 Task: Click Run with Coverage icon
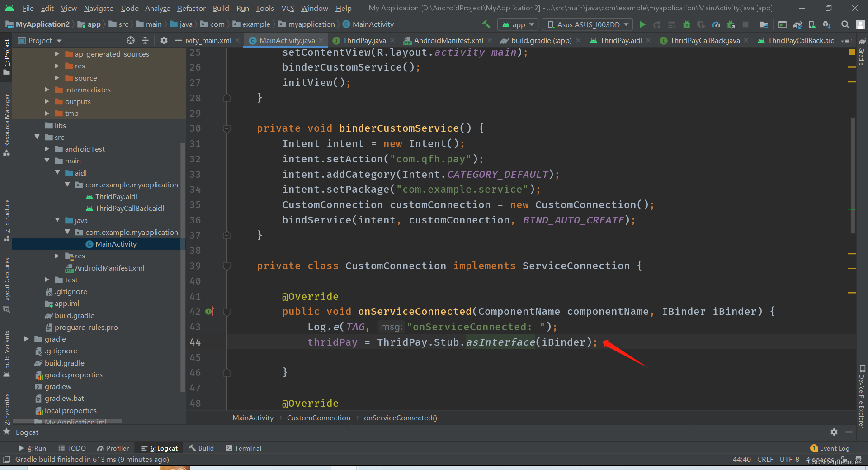click(x=701, y=24)
